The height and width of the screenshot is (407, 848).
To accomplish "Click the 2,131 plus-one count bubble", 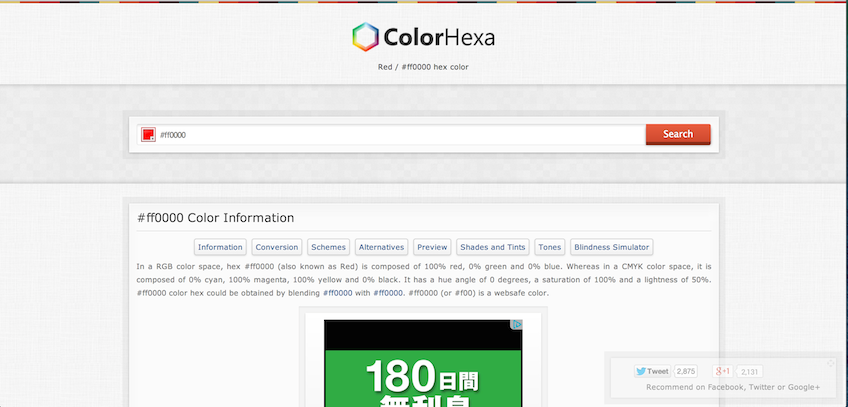I will click(750, 371).
